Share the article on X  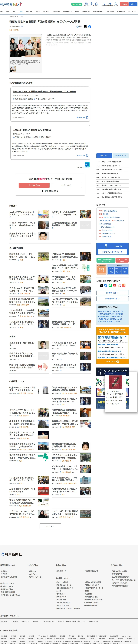point(85,27)
